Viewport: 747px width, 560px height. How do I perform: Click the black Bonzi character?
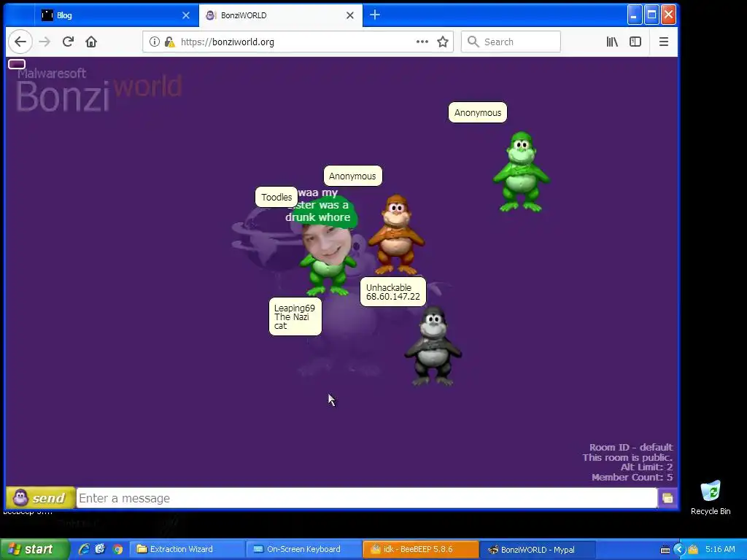[x=433, y=346]
